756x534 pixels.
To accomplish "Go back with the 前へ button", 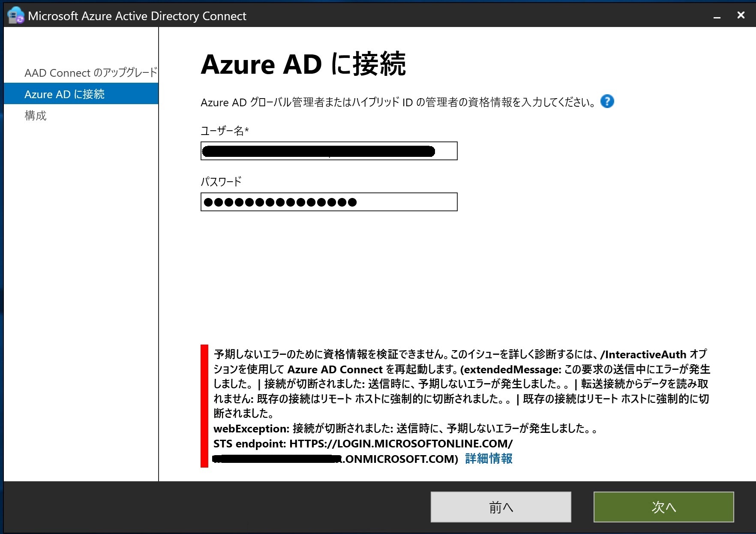I will pyautogui.click(x=501, y=507).
